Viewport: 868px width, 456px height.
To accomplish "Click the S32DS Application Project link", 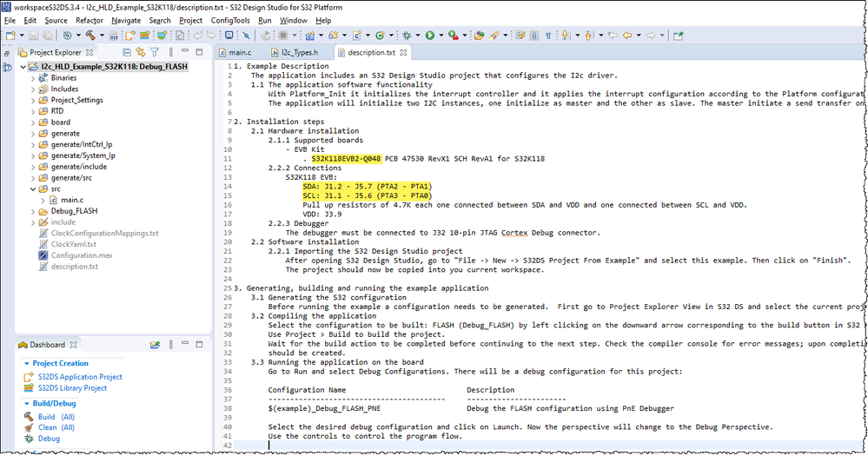I will (80, 377).
